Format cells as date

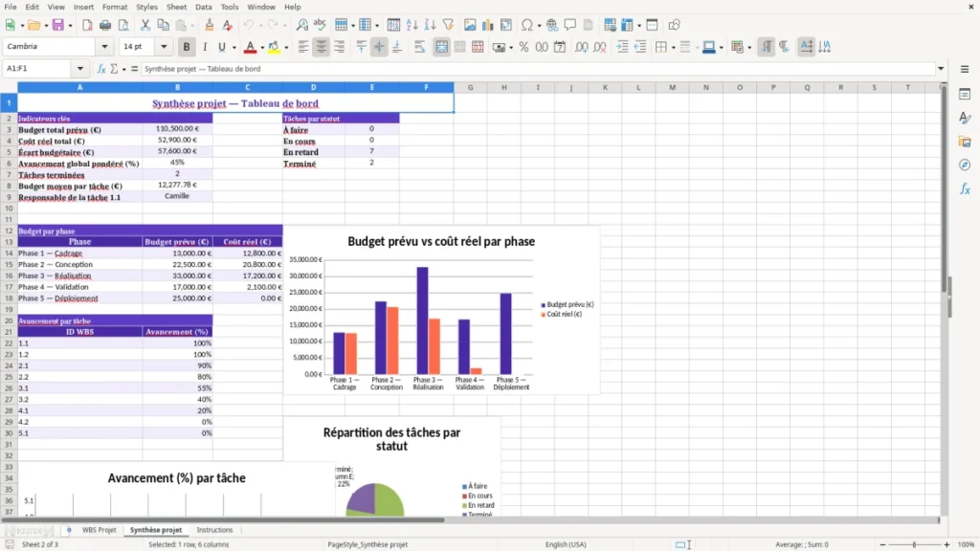(560, 47)
